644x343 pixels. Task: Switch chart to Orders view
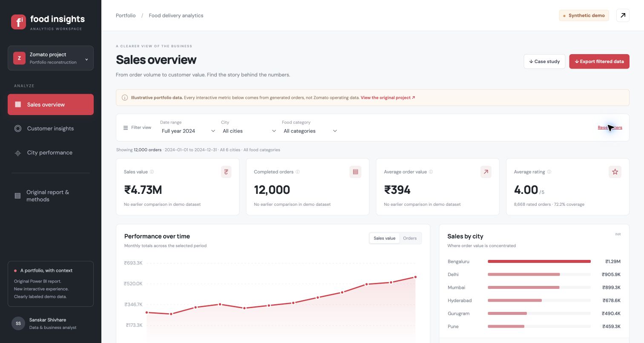(410, 238)
